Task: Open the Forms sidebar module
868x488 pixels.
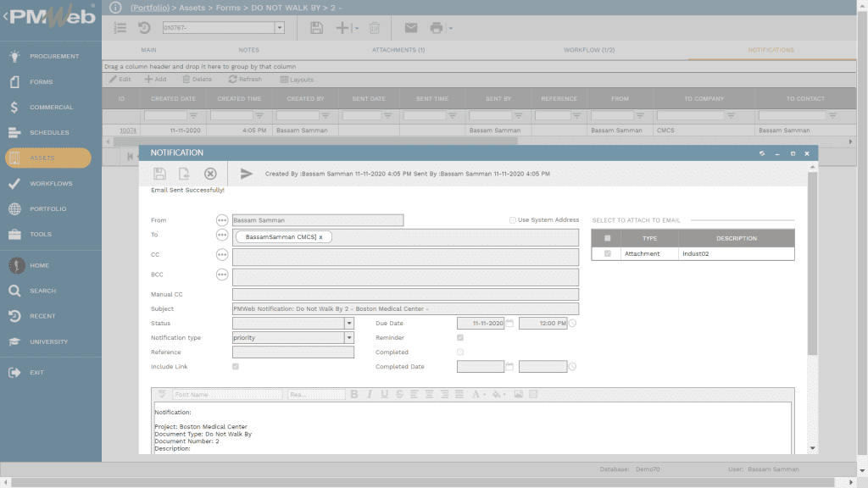Action: [x=31, y=81]
